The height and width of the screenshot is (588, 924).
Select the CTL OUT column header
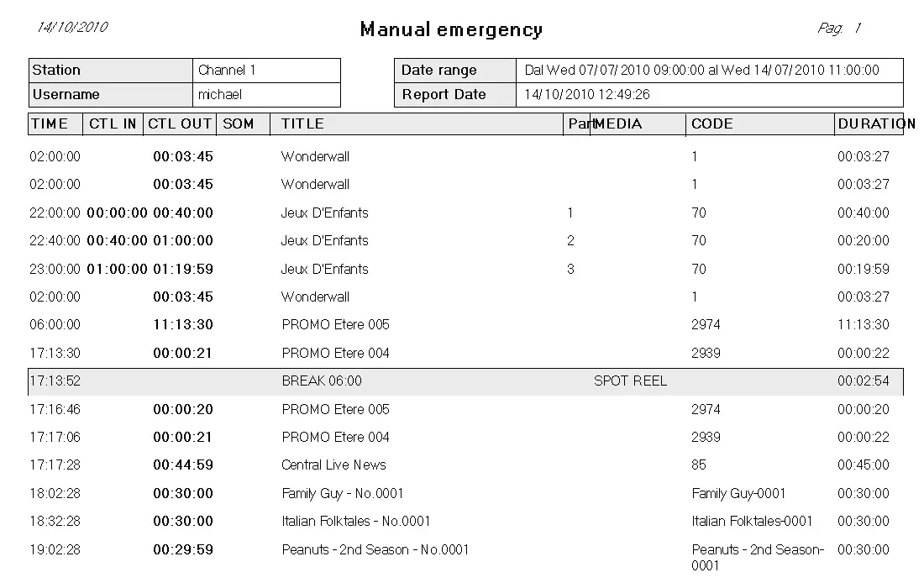180,123
